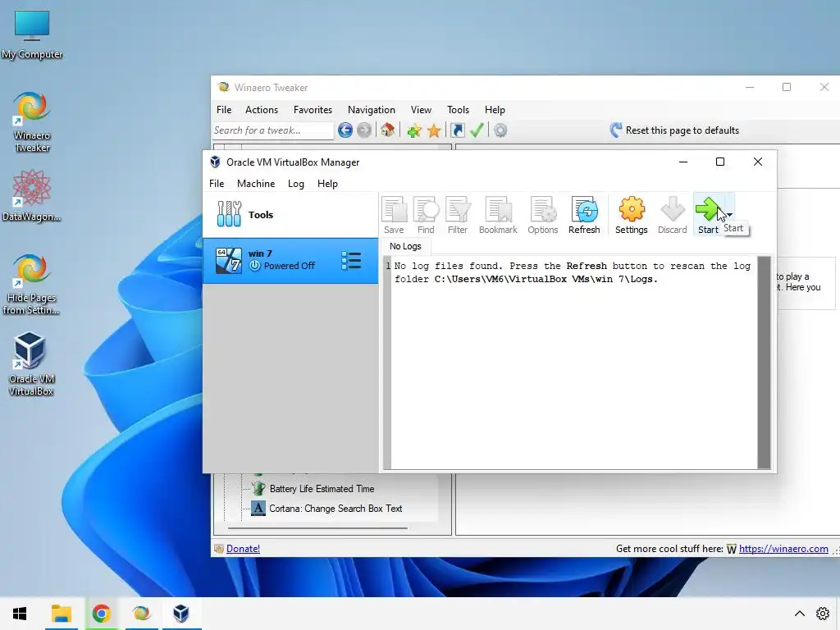840x630 pixels.
Task: Click Winaero Tweaker home icon
Action: (x=388, y=130)
